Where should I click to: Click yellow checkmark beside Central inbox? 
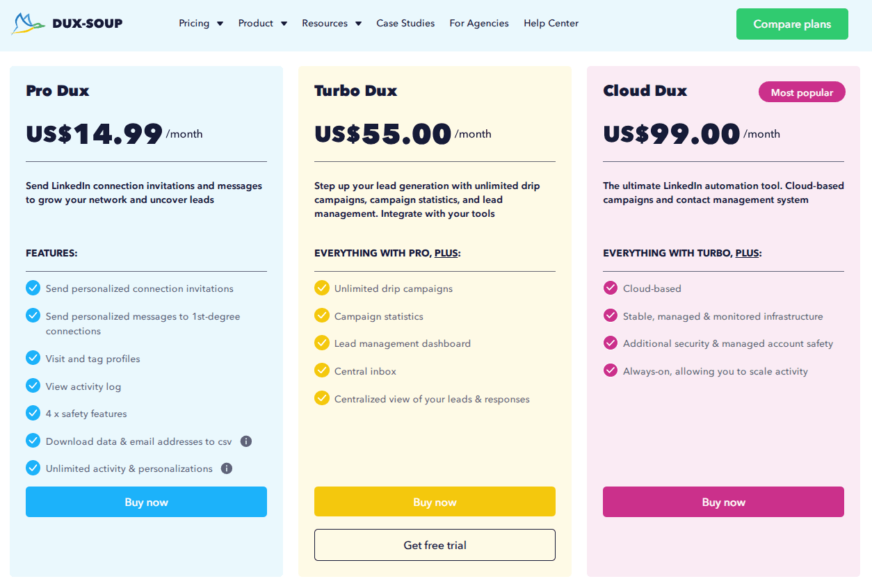tap(321, 370)
